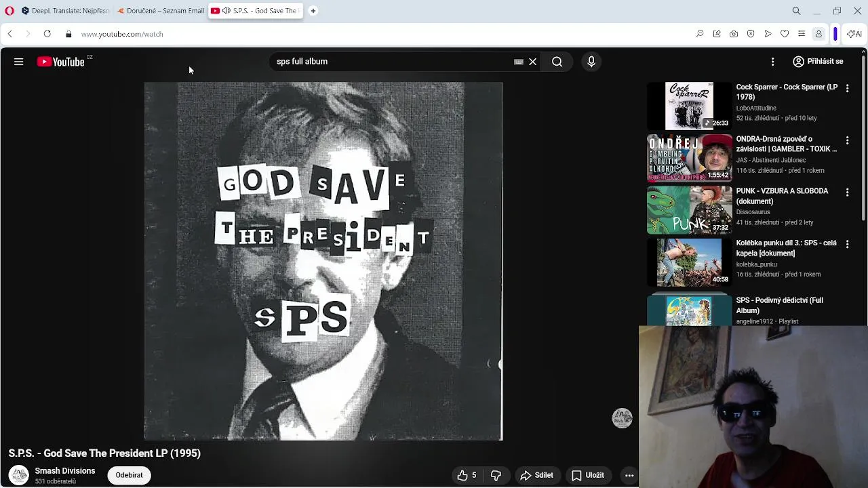The width and height of the screenshot is (868, 488).
Task: Open the Opera main menu logo
Action: (x=9, y=11)
